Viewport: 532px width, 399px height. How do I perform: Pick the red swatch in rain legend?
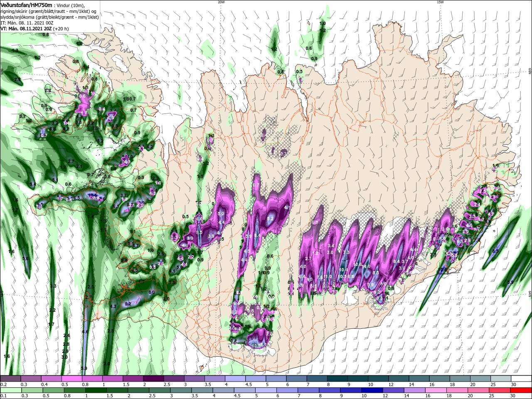click(x=521, y=390)
